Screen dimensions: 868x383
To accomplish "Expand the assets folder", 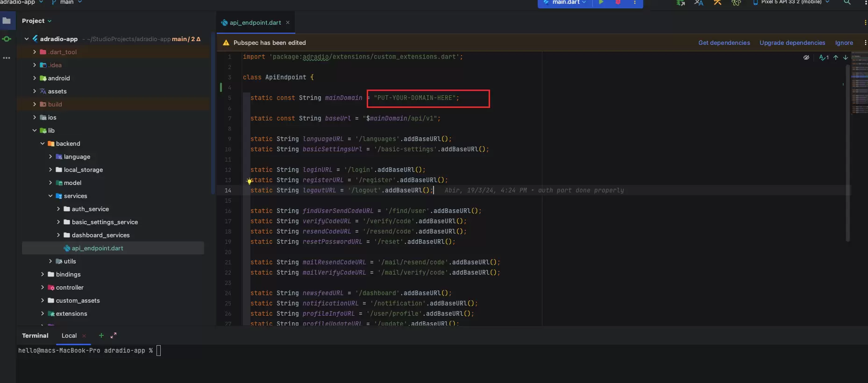I will [x=35, y=91].
